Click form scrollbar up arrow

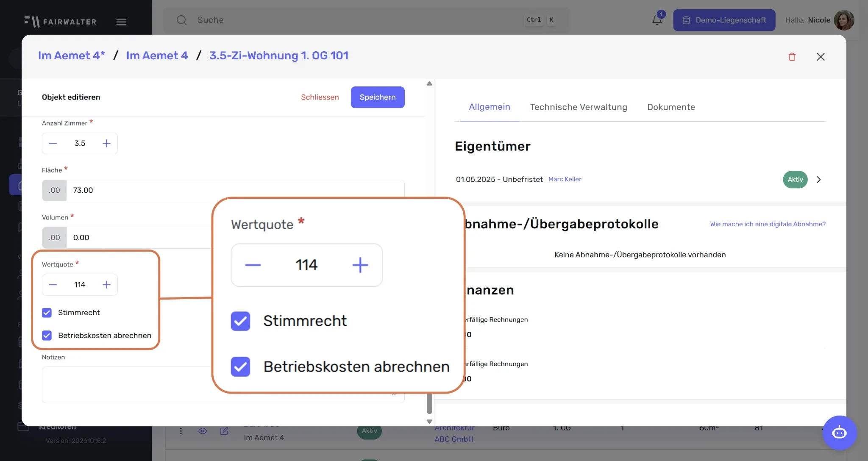tap(429, 83)
